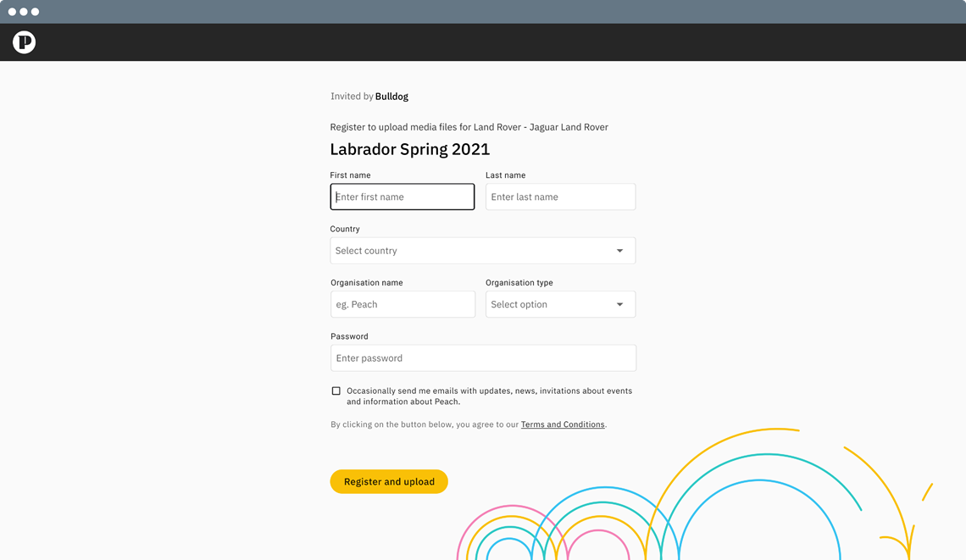Click the Register and upload button

pos(389,481)
